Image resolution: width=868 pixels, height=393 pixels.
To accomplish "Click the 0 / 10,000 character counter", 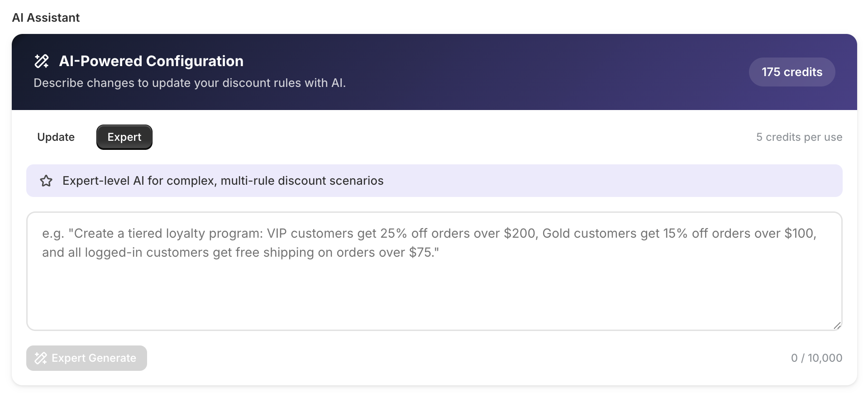I will [x=816, y=358].
